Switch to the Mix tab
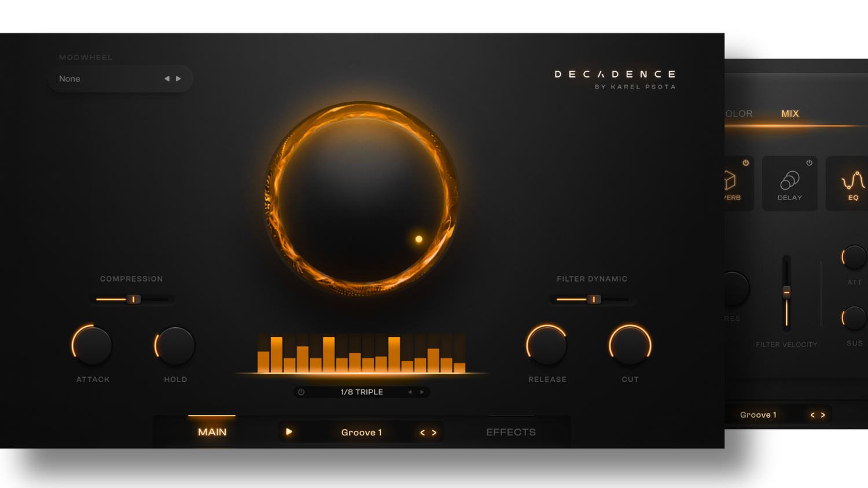 (790, 114)
